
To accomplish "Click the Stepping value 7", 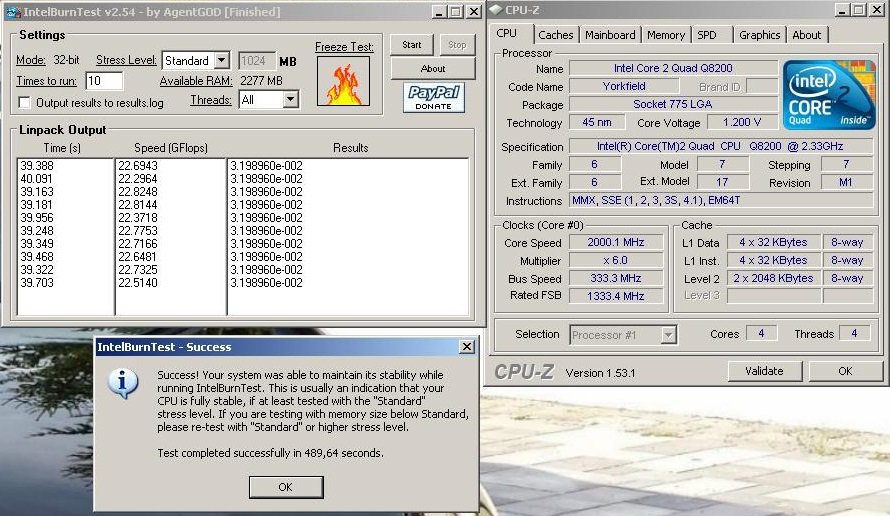I will coord(846,165).
